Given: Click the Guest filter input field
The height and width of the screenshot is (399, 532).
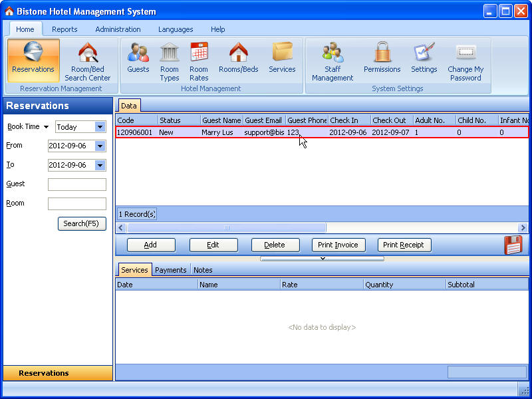Looking at the screenshot, I should click(77, 185).
